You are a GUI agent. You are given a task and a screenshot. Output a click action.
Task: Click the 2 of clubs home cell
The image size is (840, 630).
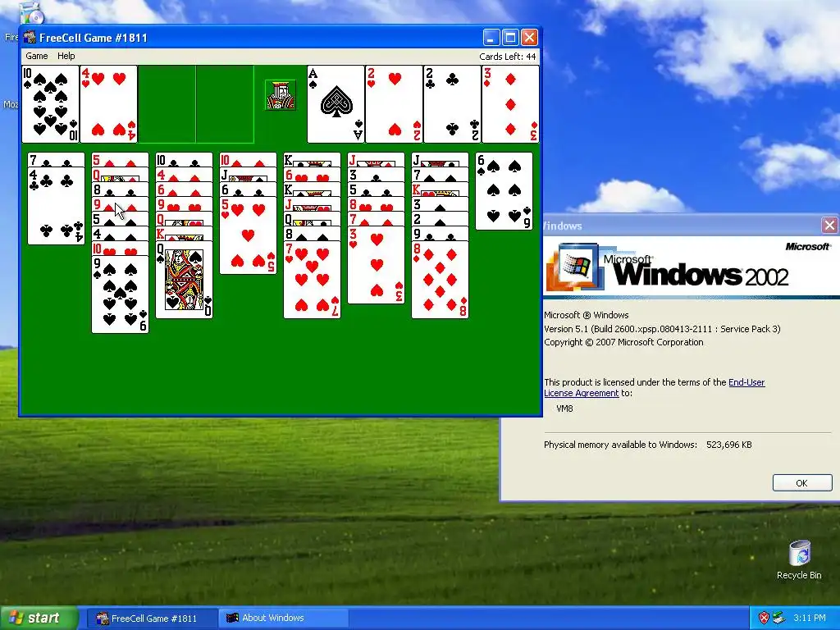coord(452,104)
